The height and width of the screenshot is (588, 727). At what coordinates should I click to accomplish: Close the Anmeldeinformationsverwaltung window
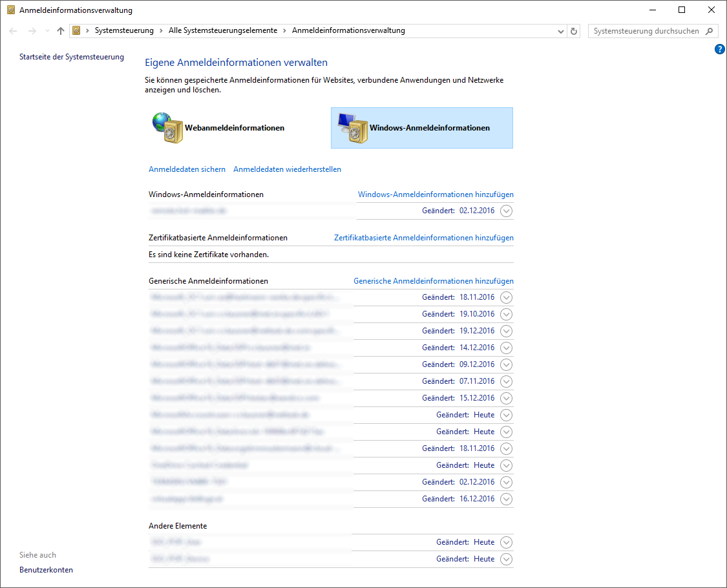pos(711,10)
